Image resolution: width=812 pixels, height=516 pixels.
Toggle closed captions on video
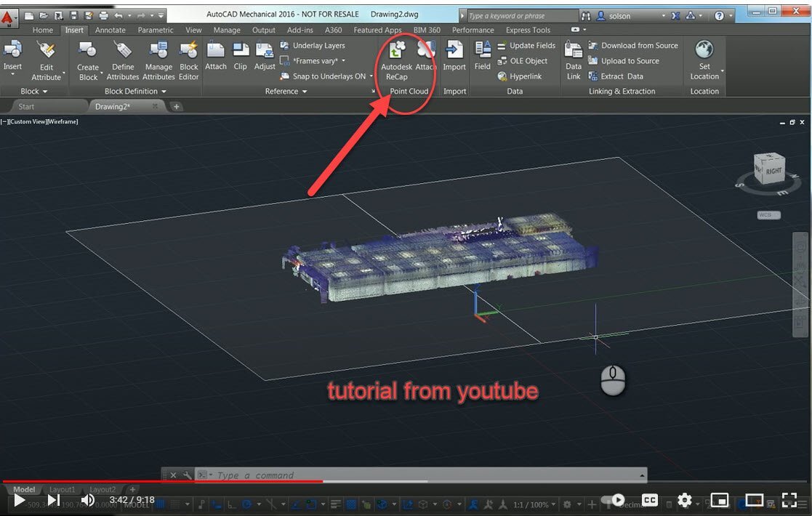pyautogui.click(x=650, y=500)
